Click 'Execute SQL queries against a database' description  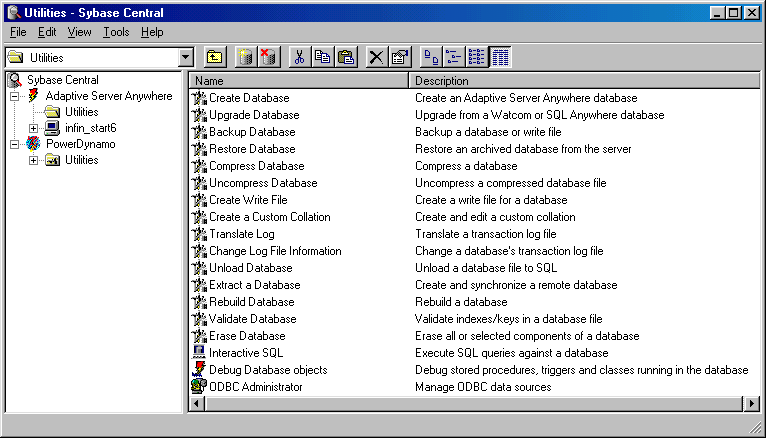tap(511, 353)
